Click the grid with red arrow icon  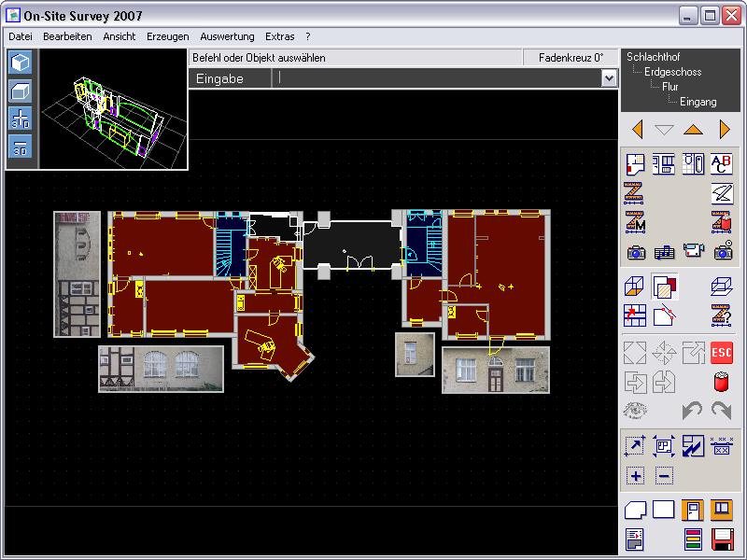pos(635,315)
